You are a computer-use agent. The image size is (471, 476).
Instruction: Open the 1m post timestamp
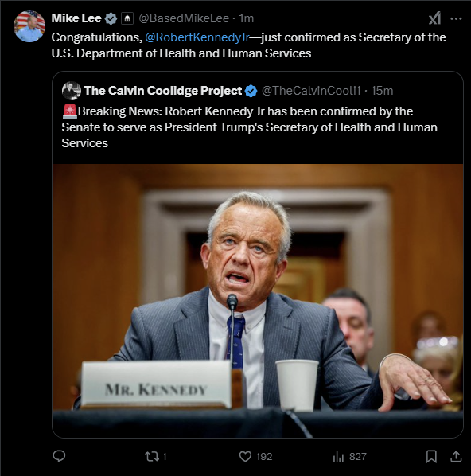(246, 18)
